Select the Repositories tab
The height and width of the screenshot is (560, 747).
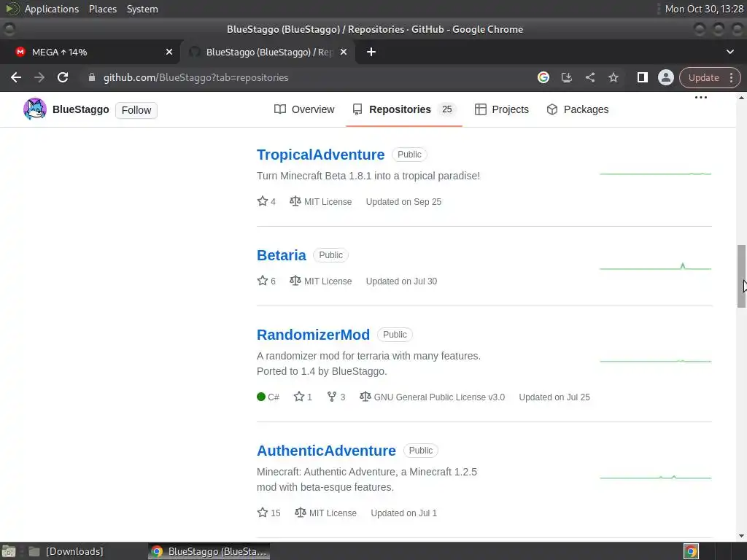(x=403, y=109)
